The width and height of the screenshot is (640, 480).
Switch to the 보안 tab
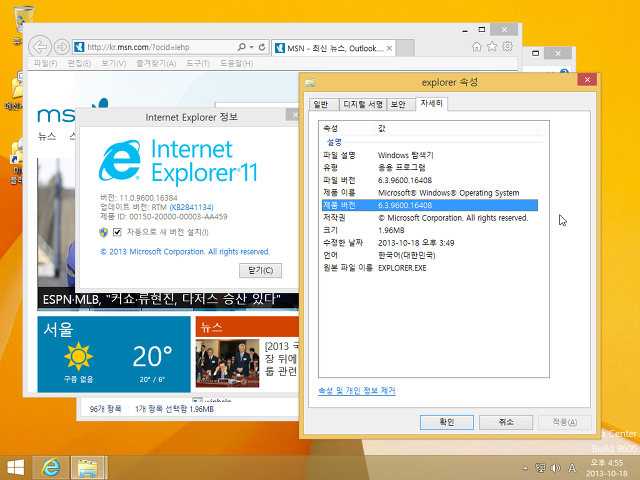[x=400, y=104]
